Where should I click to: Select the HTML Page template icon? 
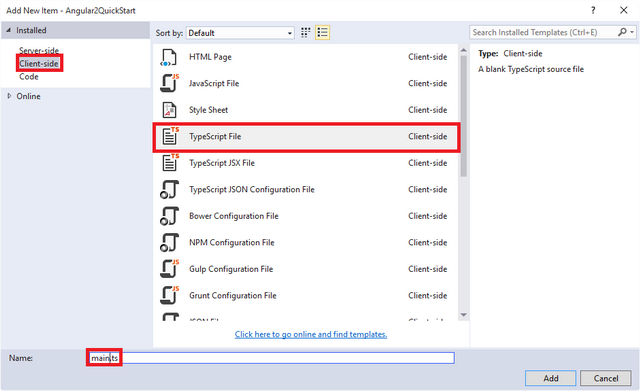click(x=169, y=57)
